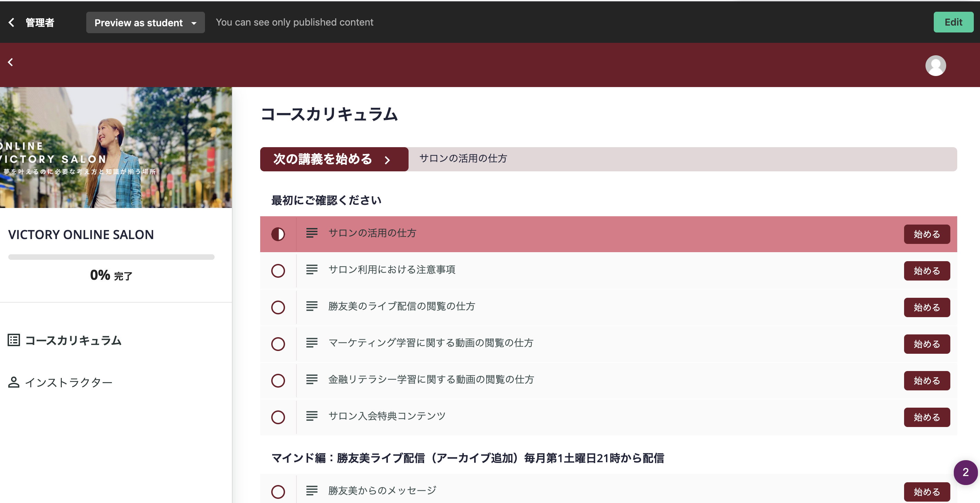Toggle completion circle for 勝友美のライブ配信の閲覧の仕方

pyautogui.click(x=278, y=307)
